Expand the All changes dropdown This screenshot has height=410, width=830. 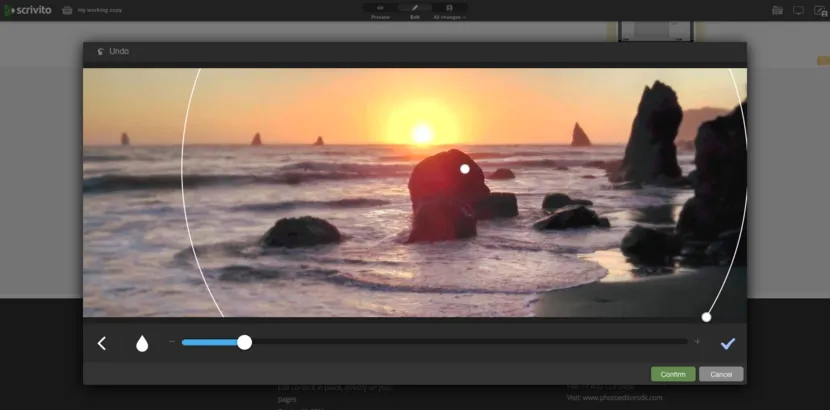point(449,17)
